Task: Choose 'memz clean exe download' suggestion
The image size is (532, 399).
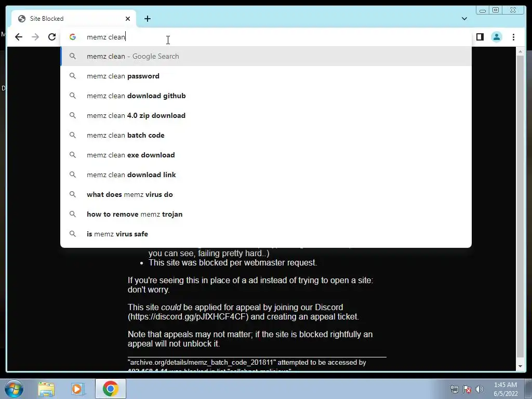Action: tap(266, 155)
